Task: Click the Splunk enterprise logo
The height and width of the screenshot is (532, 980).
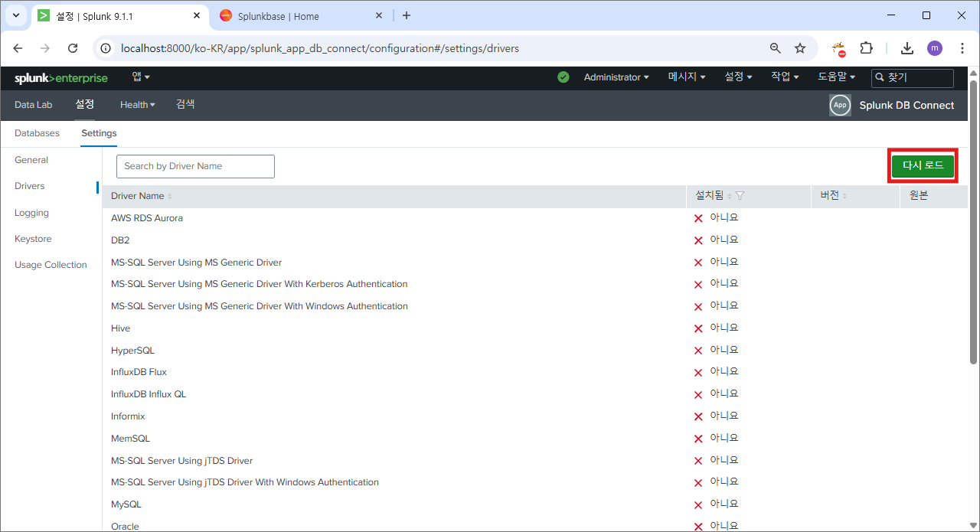Action: point(61,78)
